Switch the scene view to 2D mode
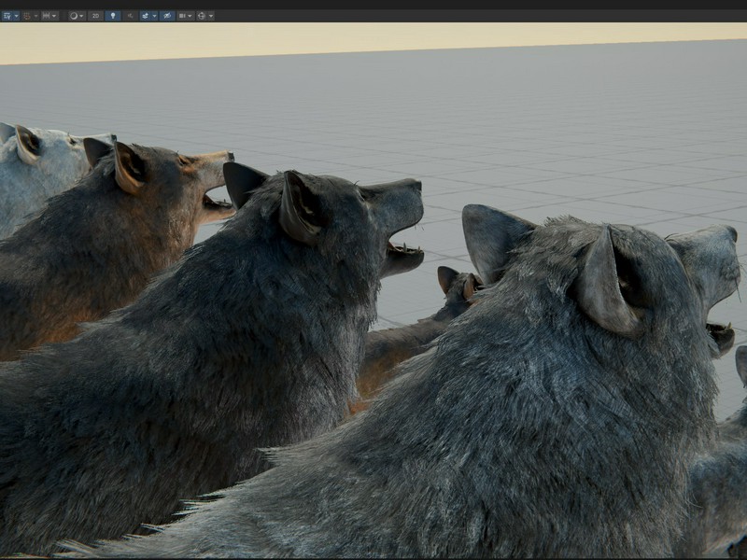Viewport: 747px width, 560px height. pos(96,16)
